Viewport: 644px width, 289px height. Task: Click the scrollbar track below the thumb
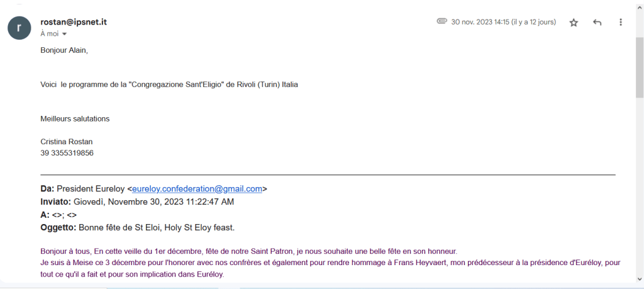click(640, 189)
